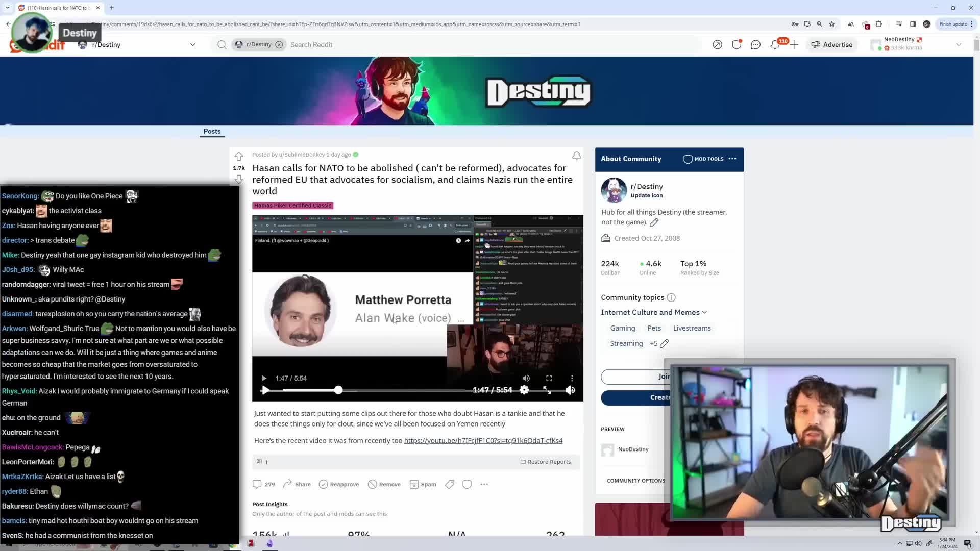The height and width of the screenshot is (551, 980).
Task: Open Reddit chat bubble icon
Action: [x=755, y=45]
